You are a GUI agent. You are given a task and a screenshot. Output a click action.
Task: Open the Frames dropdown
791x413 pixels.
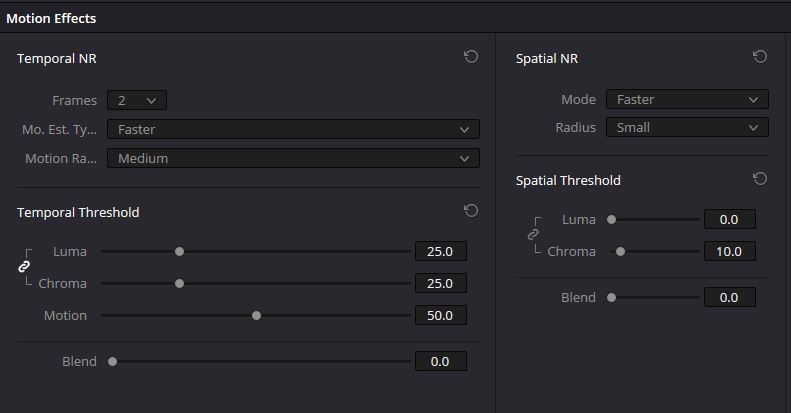pos(137,100)
